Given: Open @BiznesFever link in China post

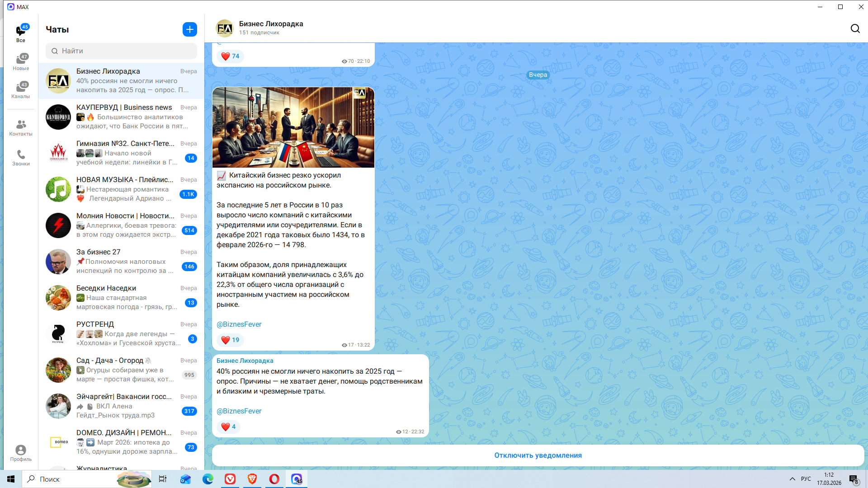Looking at the screenshot, I should point(239,324).
